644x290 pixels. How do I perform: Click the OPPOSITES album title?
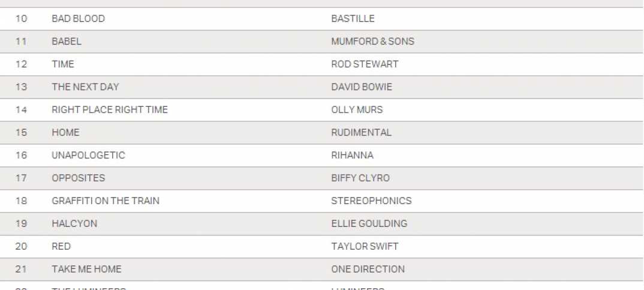(78, 178)
